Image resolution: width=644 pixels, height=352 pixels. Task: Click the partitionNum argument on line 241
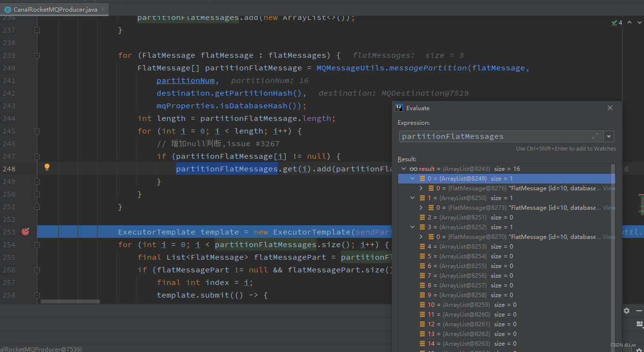click(185, 81)
